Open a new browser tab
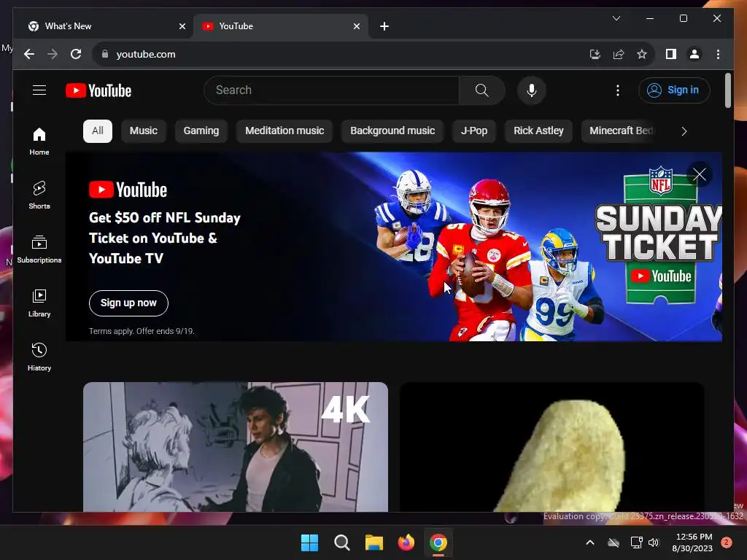Screen dimensions: 747x560 tap(384, 26)
